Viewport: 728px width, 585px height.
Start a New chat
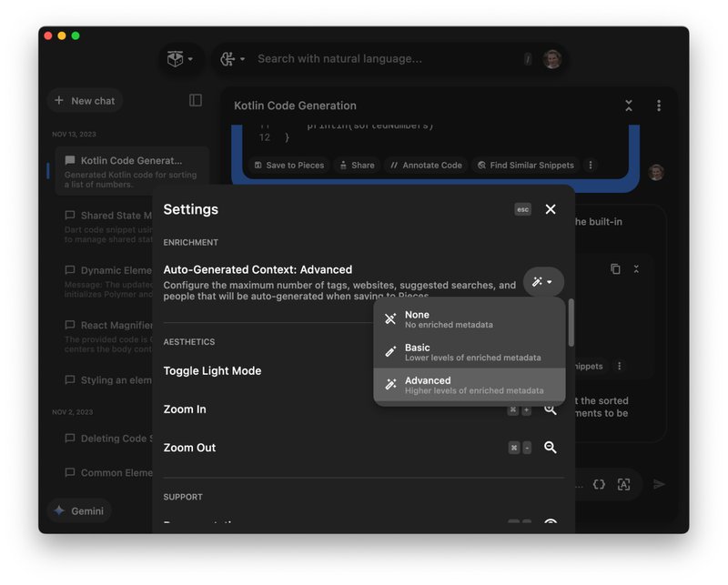coord(85,101)
